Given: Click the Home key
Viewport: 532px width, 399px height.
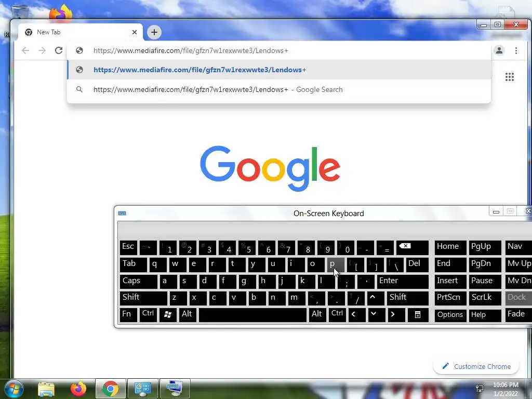Looking at the screenshot, I should click(450, 248).
